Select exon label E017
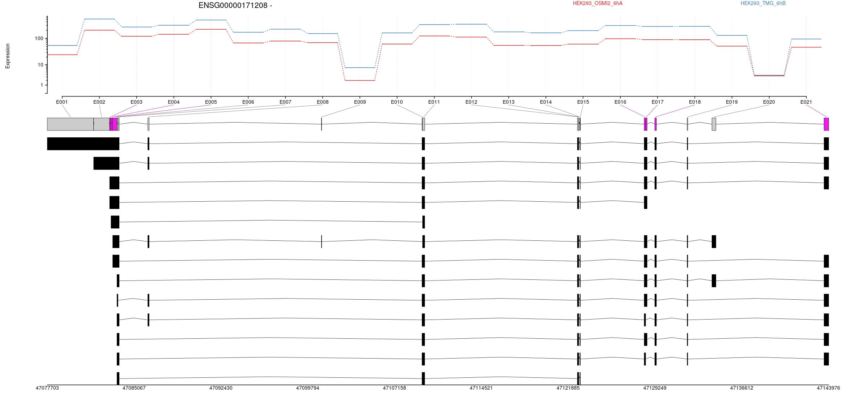The image size is (868, 394). [658, 102]
